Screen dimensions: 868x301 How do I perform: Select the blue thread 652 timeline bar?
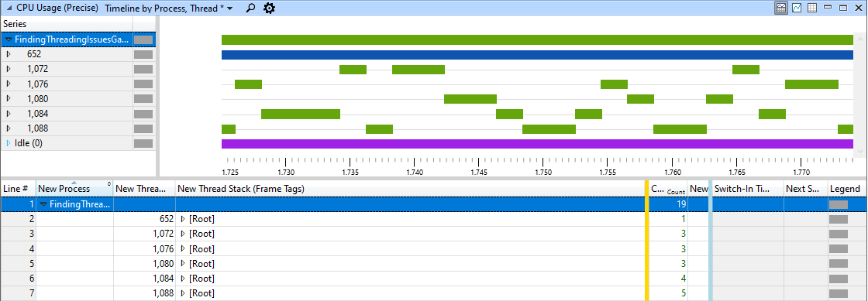(537, 55)
